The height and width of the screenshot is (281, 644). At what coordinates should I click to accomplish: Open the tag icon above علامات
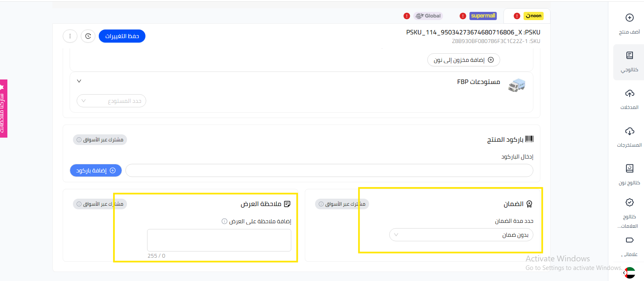click(x=630, y=240)
